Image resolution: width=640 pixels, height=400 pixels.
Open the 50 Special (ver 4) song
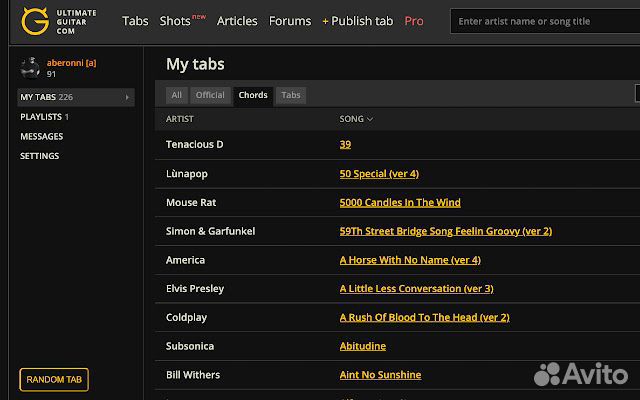coord(379,174)
